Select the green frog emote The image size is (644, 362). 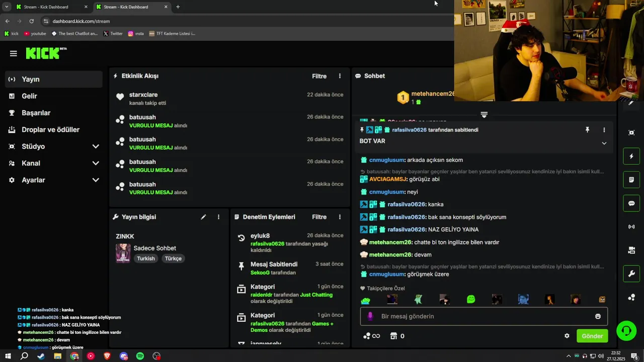click(366, 300)
